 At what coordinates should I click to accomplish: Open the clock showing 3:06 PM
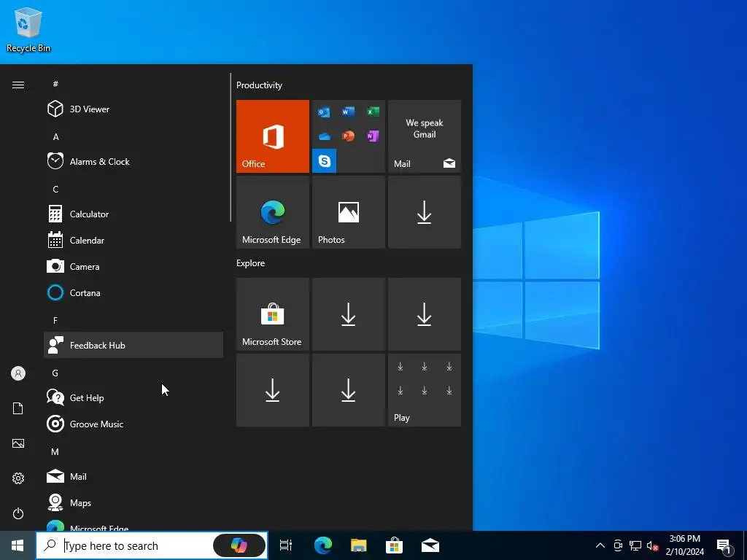[x=684, y=545]
